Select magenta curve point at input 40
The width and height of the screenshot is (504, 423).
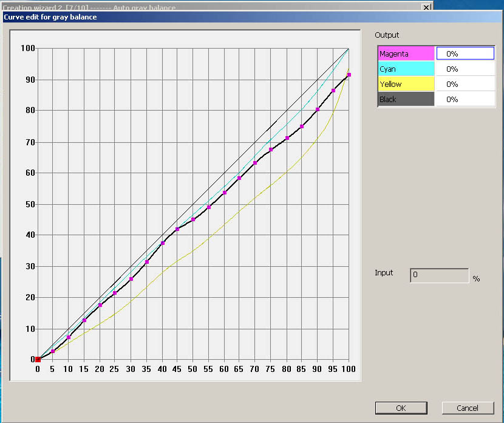(x=163, y=243)
